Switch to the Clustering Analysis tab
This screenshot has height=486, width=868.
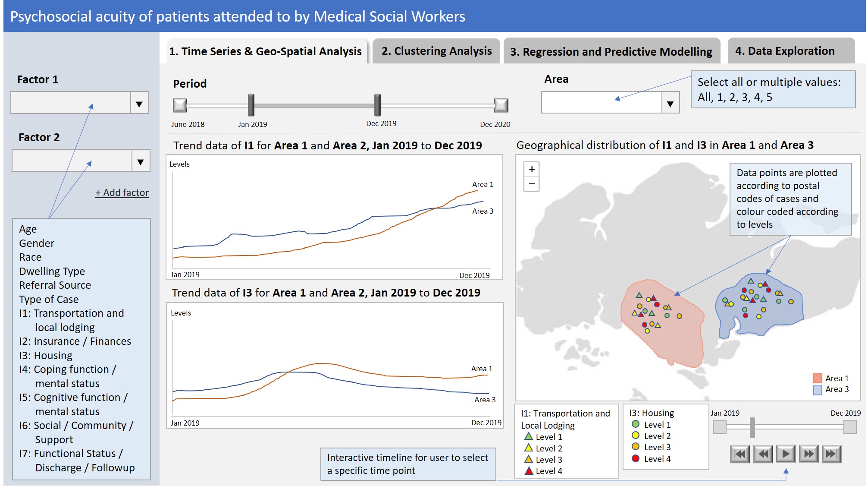coord(436,51)
